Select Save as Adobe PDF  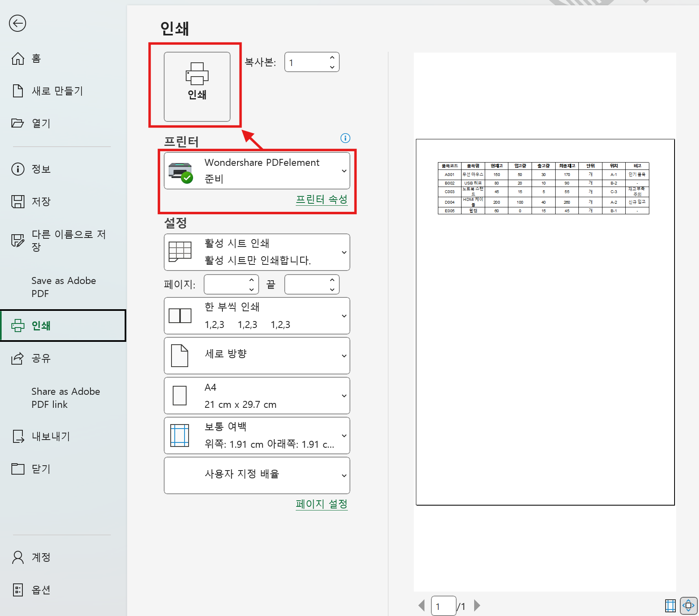point(64,287)
